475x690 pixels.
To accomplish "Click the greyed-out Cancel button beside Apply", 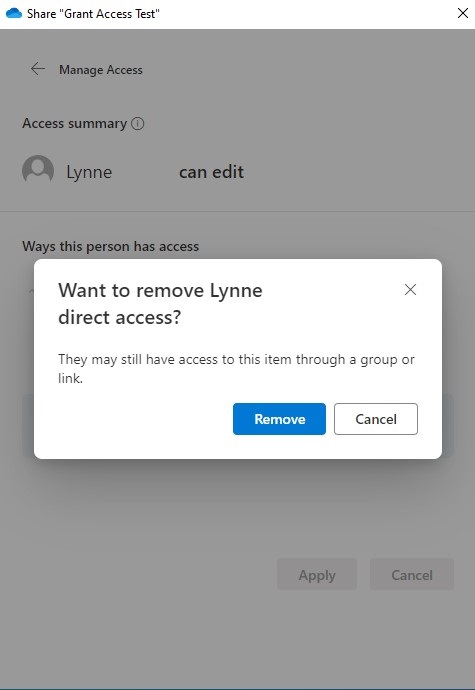I will coord(412,574).
